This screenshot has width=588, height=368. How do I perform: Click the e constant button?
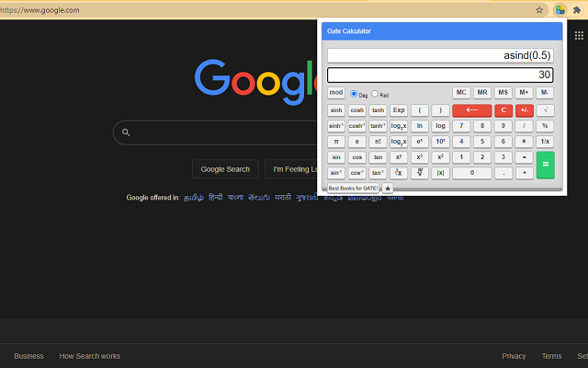click(x=357, y=142)
